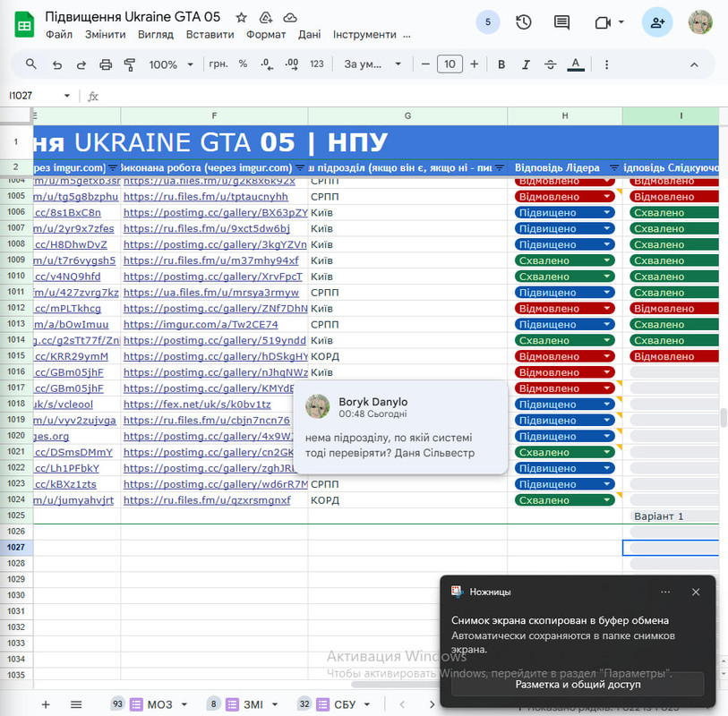Open the account profile avatar
Screen dimensions: 728x716
(700, 21)
